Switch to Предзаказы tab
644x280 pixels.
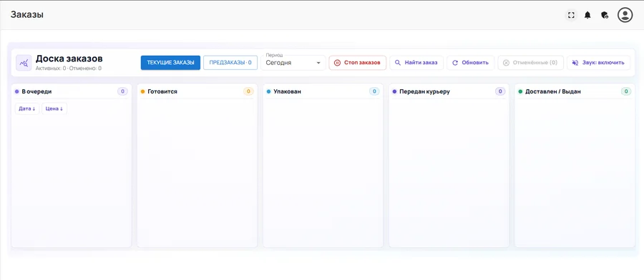(230, 63)
